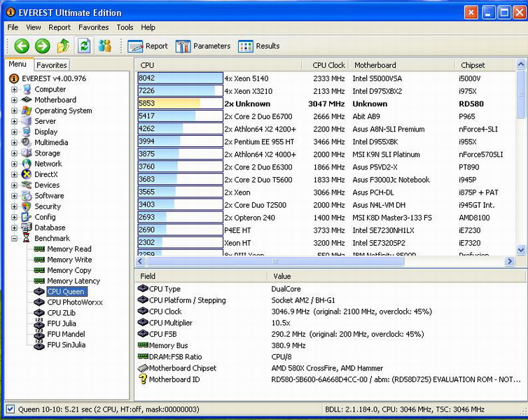Click the Field column header
Screen dimensions: 528x420
[201, 276]
